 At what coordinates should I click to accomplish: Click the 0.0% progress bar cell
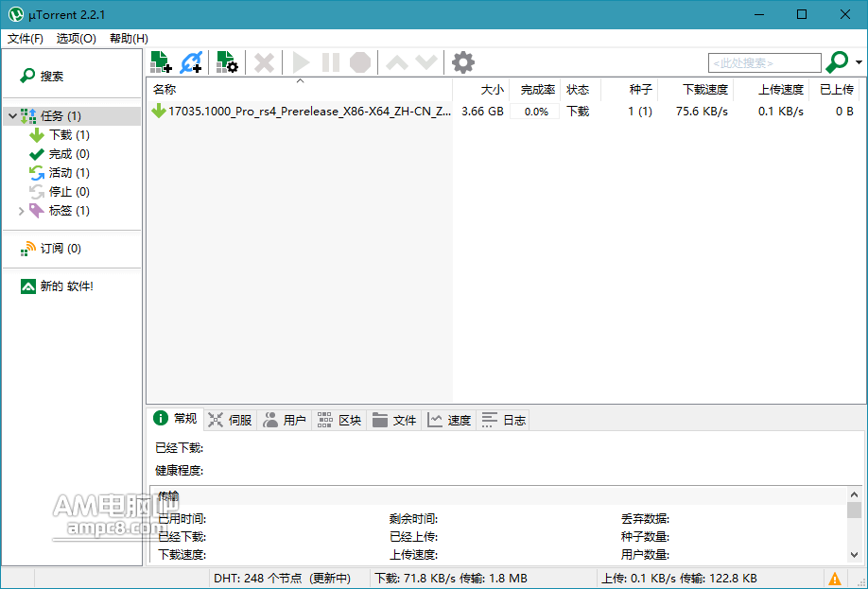535,112
